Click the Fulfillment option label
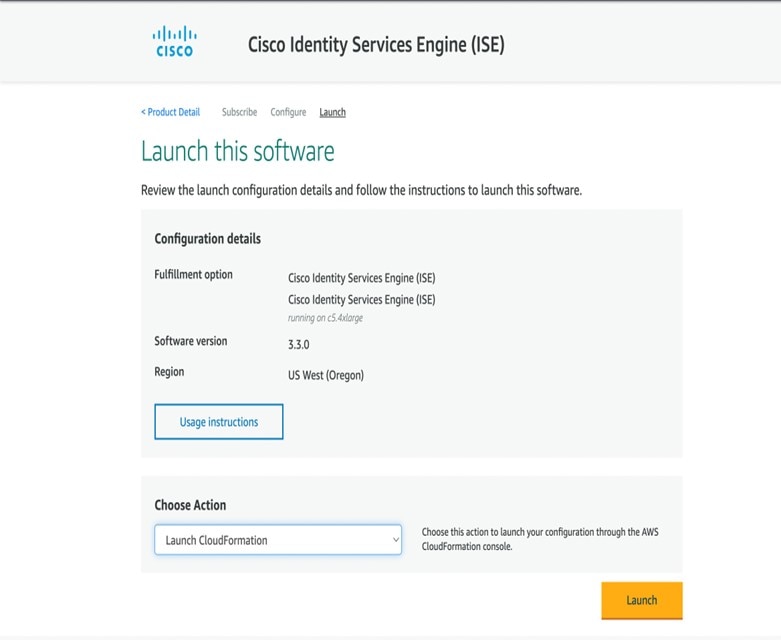The image size is (781, 640). [193, 274]
